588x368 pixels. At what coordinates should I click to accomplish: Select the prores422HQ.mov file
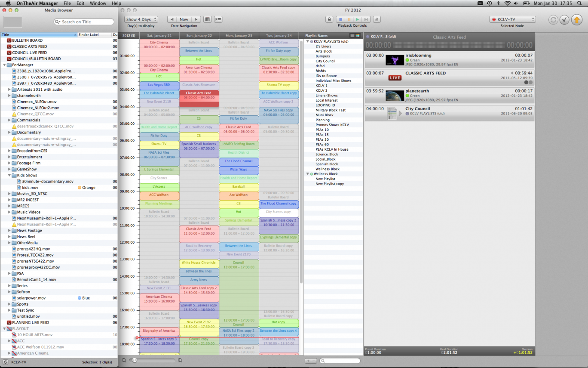click(34, 249)
